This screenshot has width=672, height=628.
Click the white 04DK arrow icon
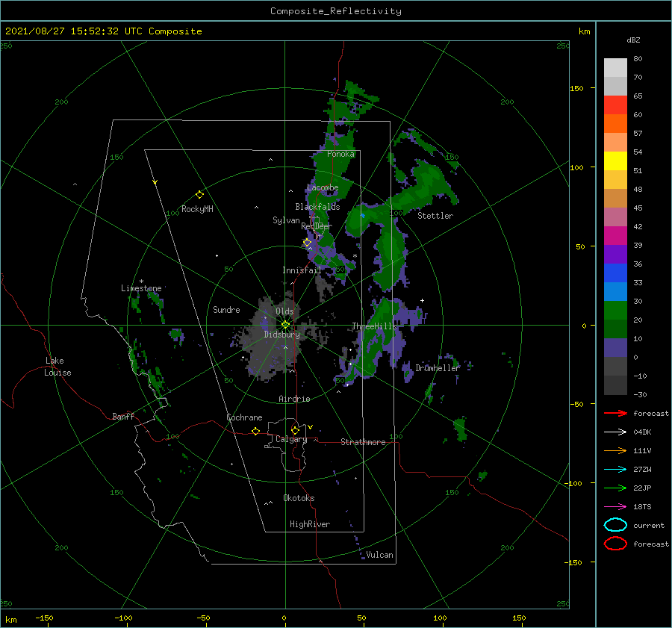(615, 432)
